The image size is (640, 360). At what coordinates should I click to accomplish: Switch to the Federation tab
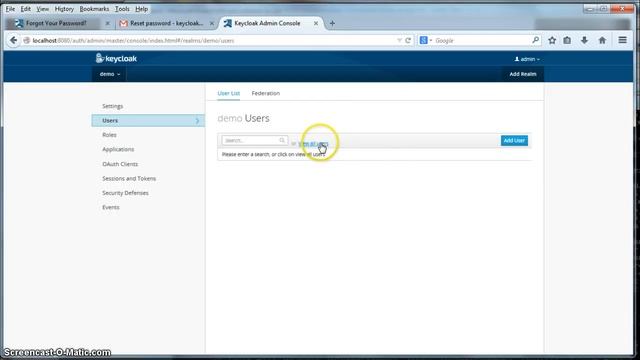coord(266,93)
